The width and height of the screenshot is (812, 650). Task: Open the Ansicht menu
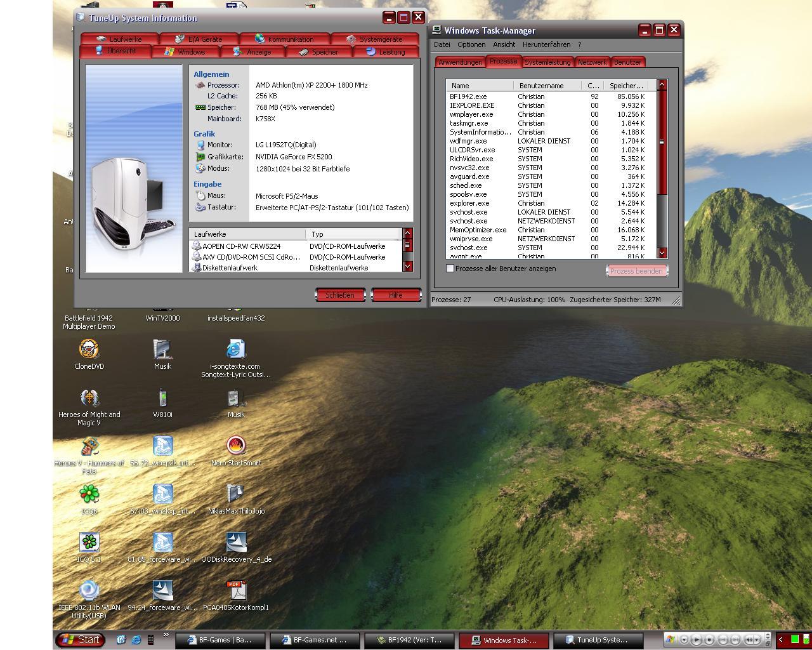coord(504,44)
